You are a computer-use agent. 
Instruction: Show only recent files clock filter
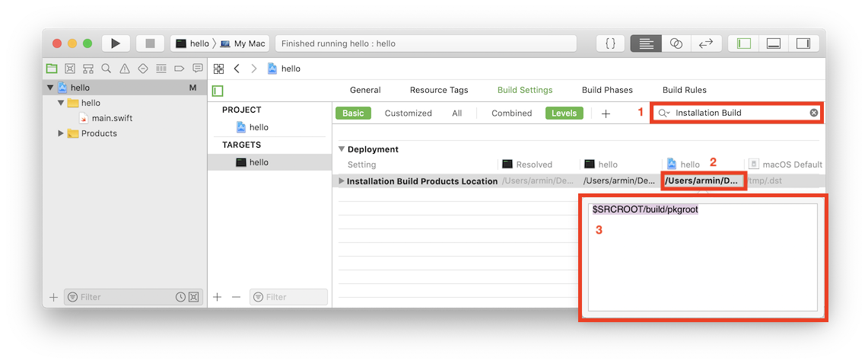click(x=180, y=297)
